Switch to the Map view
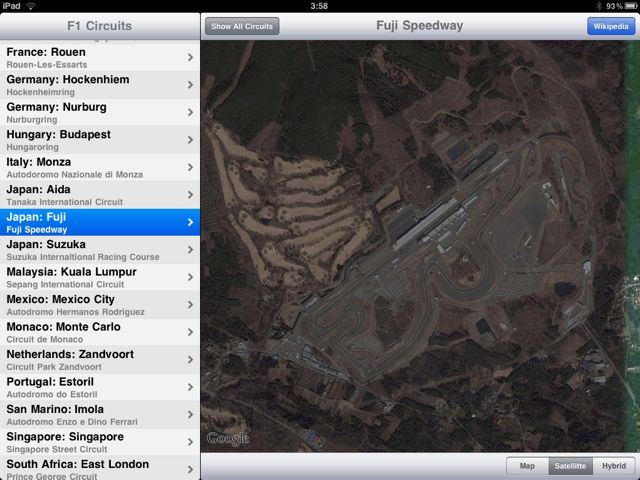640x480 pixels. (x=527, y=466)
